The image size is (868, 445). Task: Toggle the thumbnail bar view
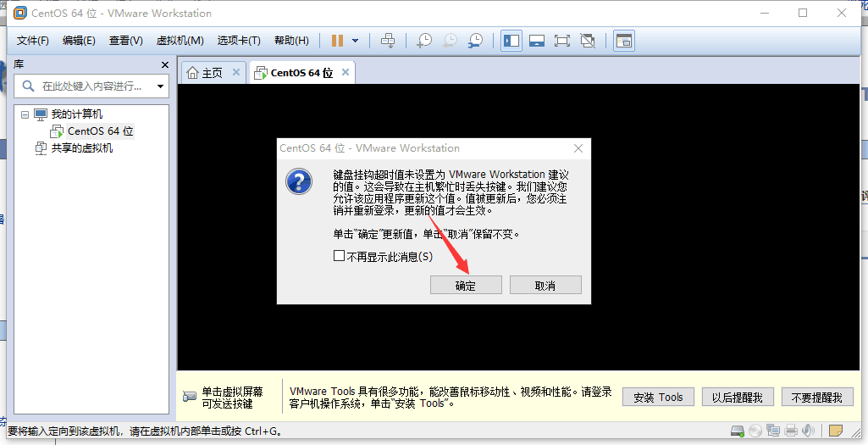pos(536,41)
